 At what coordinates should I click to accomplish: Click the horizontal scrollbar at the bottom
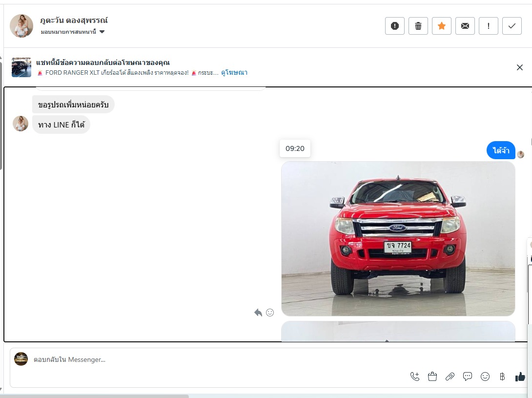coord(94,397)
